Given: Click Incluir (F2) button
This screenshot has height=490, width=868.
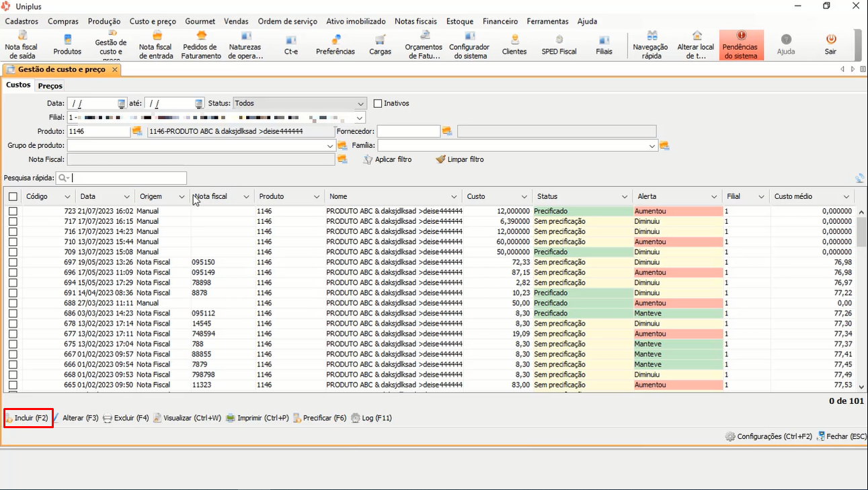Looking at the screenshot, I should [28, 418].
